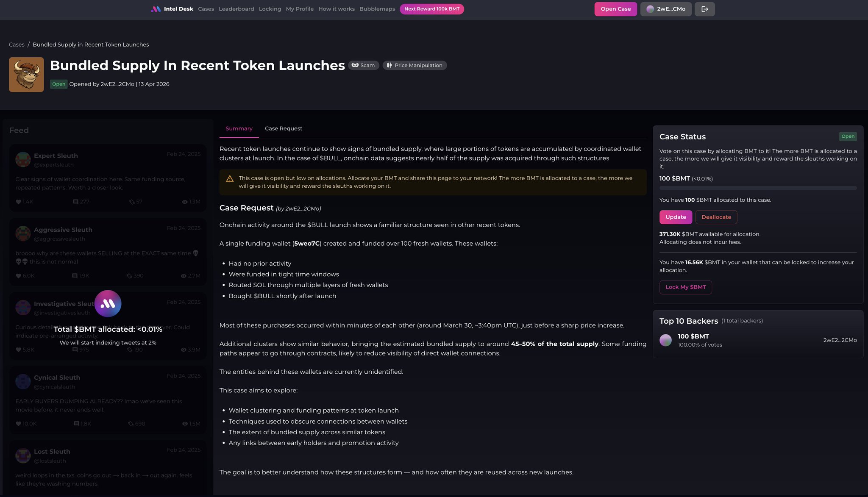Click the Intel Desk logo icon

(156, 9)
